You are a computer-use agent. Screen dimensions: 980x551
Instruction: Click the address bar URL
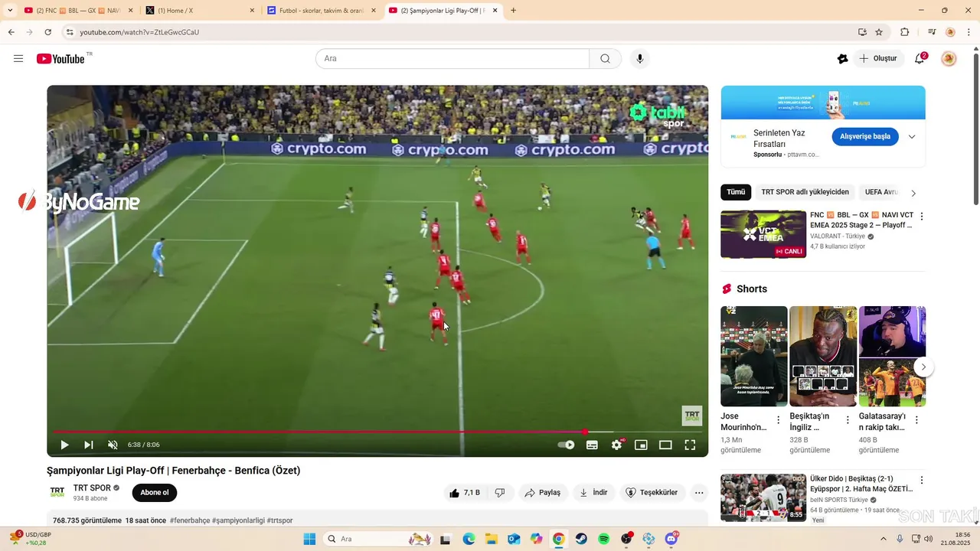(139, 32)
